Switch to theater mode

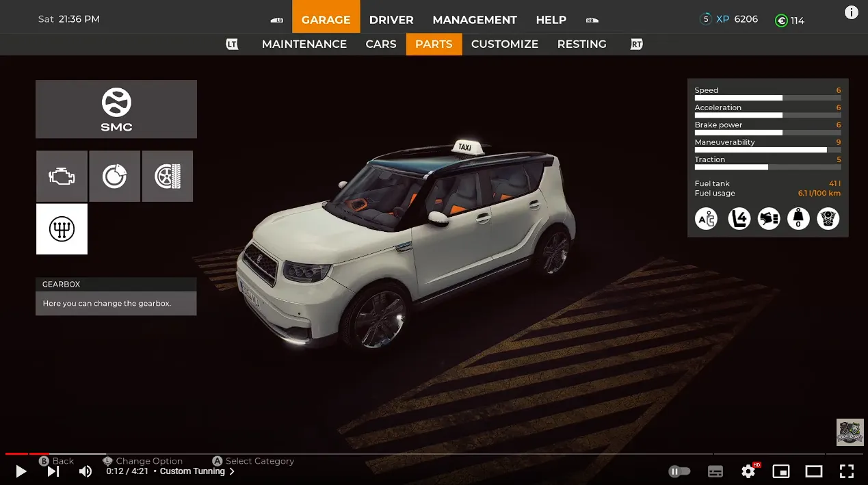[x=813, y=471]
